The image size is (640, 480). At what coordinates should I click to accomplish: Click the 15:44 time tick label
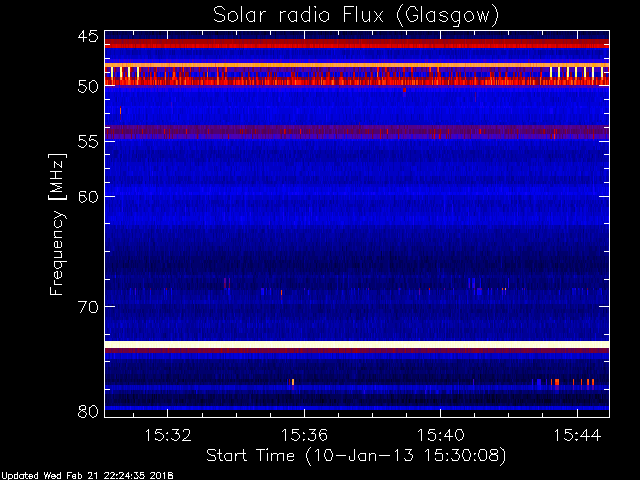coord(577,435)
